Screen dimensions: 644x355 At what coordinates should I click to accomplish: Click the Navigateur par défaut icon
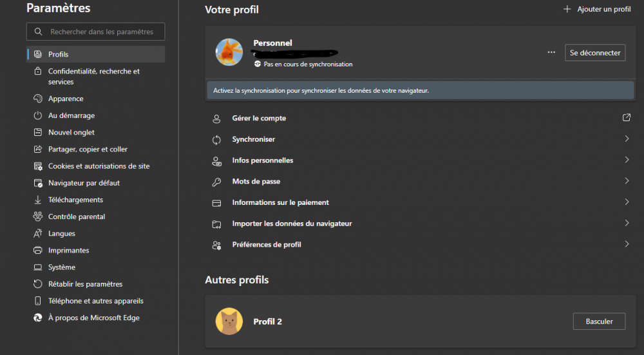point(38,183)
